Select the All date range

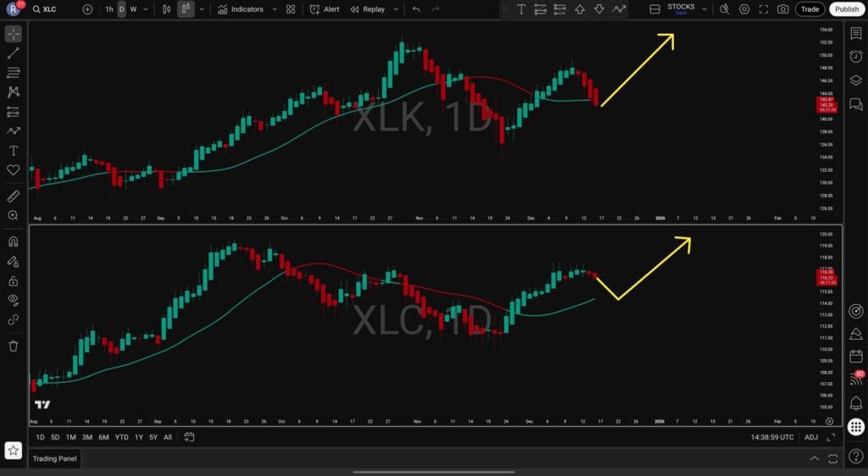click(167, 437)
